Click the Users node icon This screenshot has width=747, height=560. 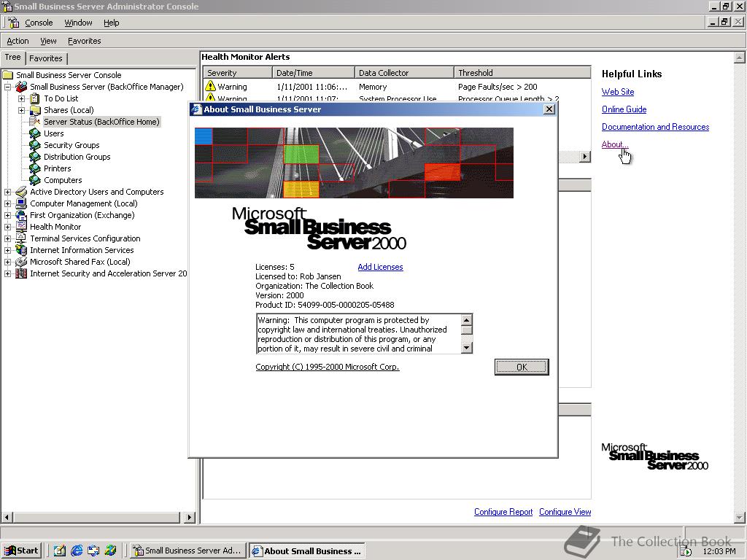tap(35, 133)
